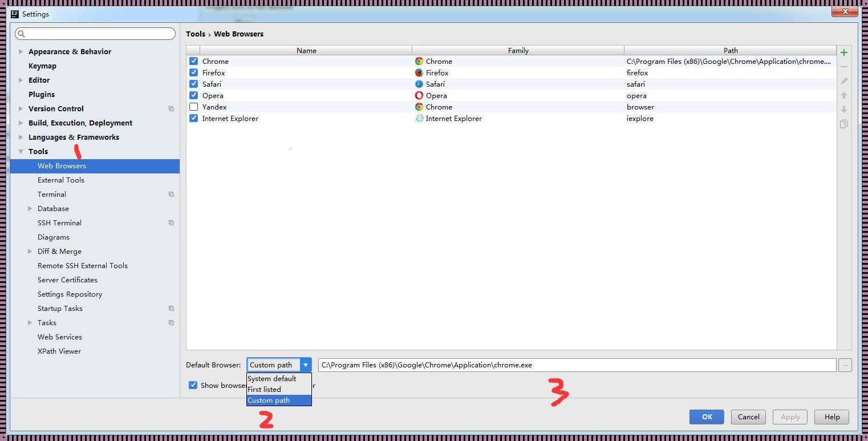
Task: Choose System default from dropdown list
Action: click(x=279, y=378)
